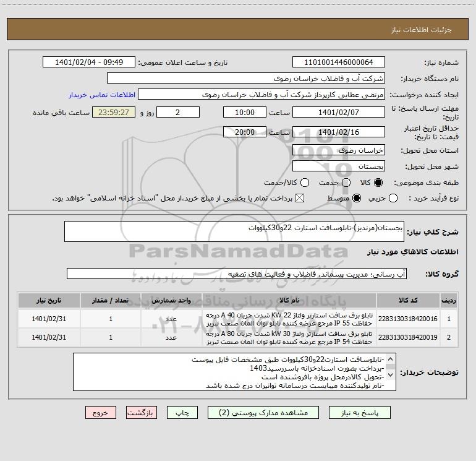
Task: Click the date 1401/02/31 in row 1
Action: coord(49,319)
